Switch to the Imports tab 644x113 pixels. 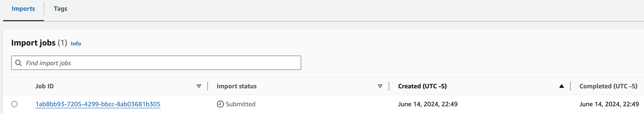coord(23,9)
